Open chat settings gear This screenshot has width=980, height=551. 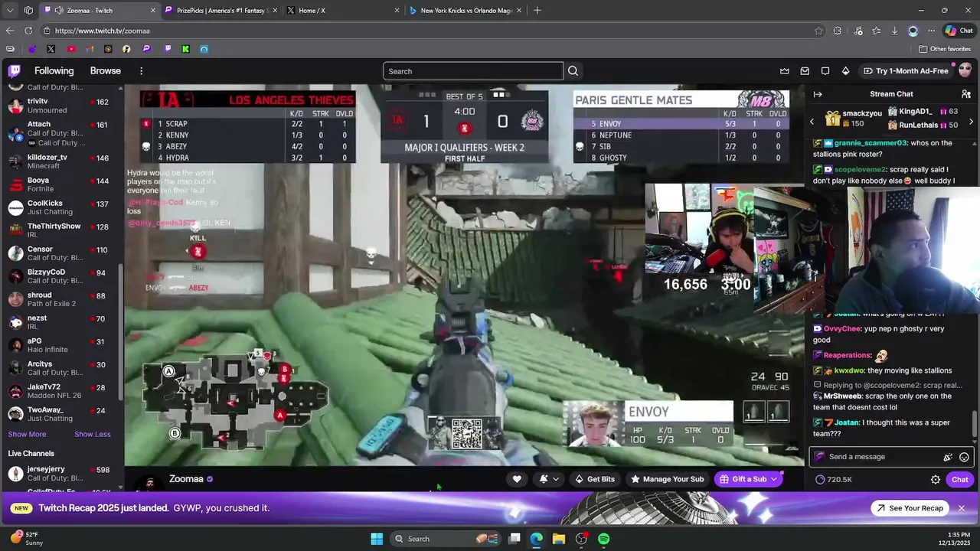point(936,480)
